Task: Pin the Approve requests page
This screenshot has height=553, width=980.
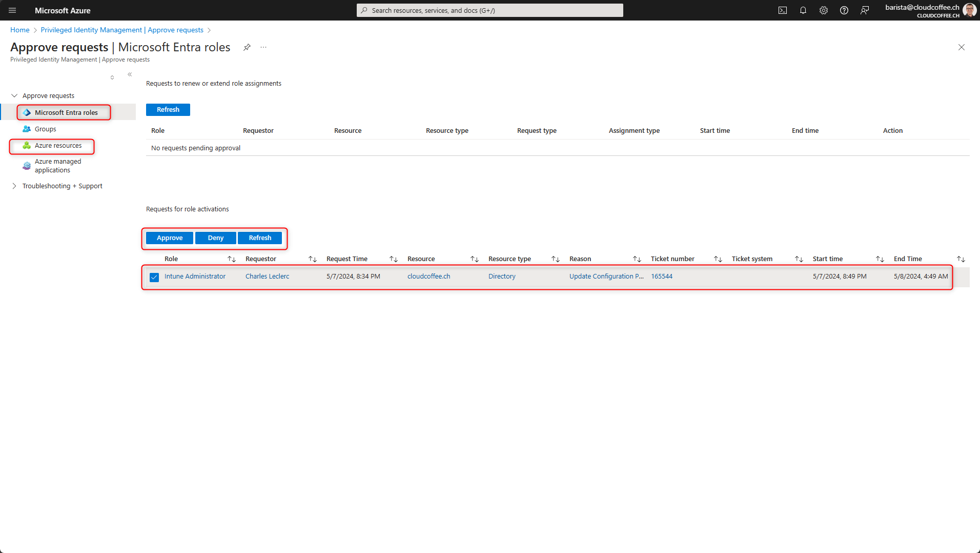Action: tap(247, 47)
